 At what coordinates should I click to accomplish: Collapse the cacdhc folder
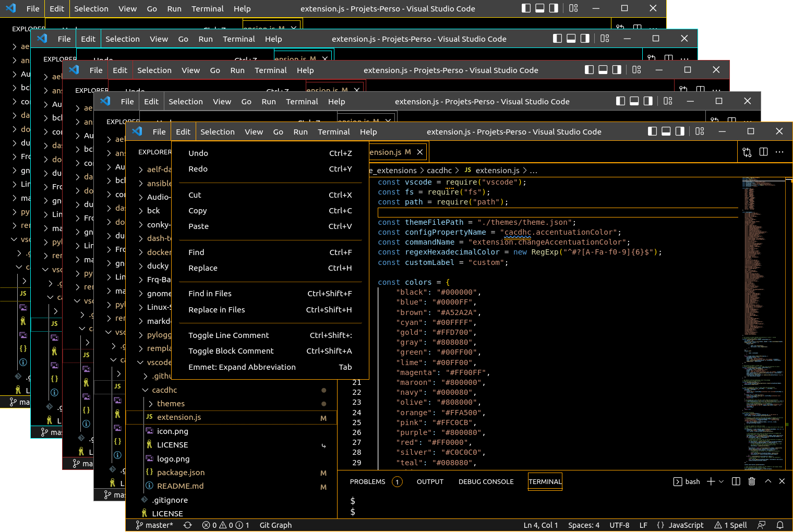click(x=146, y=390)
